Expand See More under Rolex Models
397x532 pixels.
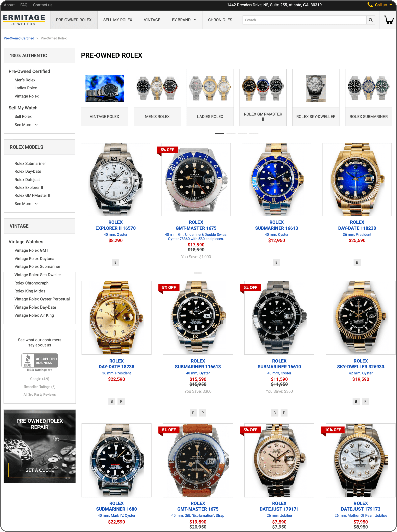[26, 204]
